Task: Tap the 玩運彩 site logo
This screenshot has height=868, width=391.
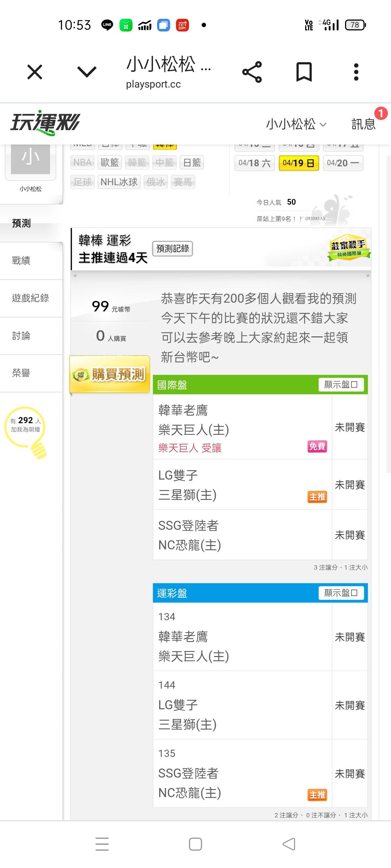Action: [45, 123]
